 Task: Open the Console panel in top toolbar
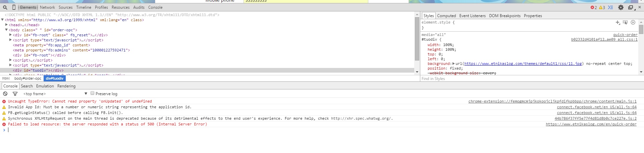[x=155, y=7]
